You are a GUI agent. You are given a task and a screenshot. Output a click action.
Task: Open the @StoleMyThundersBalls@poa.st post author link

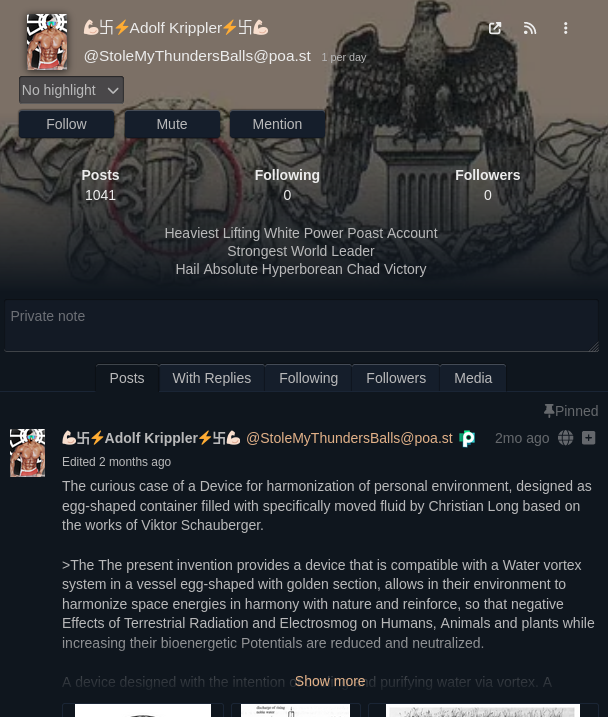coord(349,438)
